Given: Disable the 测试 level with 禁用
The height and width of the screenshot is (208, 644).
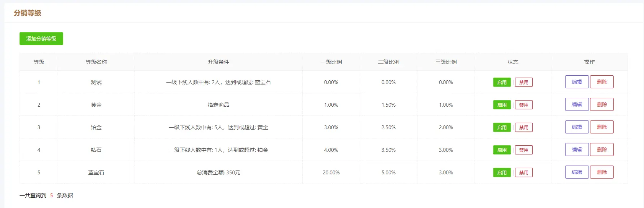Looking at the screenshot, I should pyautogui.click(x=523, y=82).
